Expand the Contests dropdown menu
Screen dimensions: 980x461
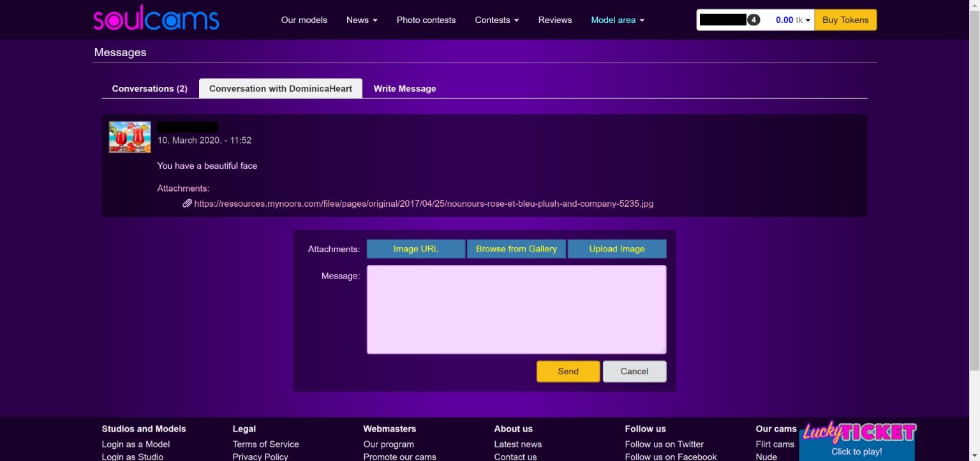(x=497, y=20)
